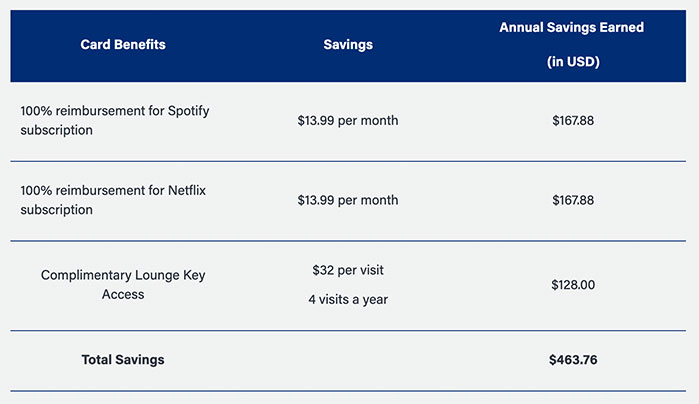Click the Spotify annual savings $167.88
This screenshot has width=699, height=404.
click(x=573, y=120)
